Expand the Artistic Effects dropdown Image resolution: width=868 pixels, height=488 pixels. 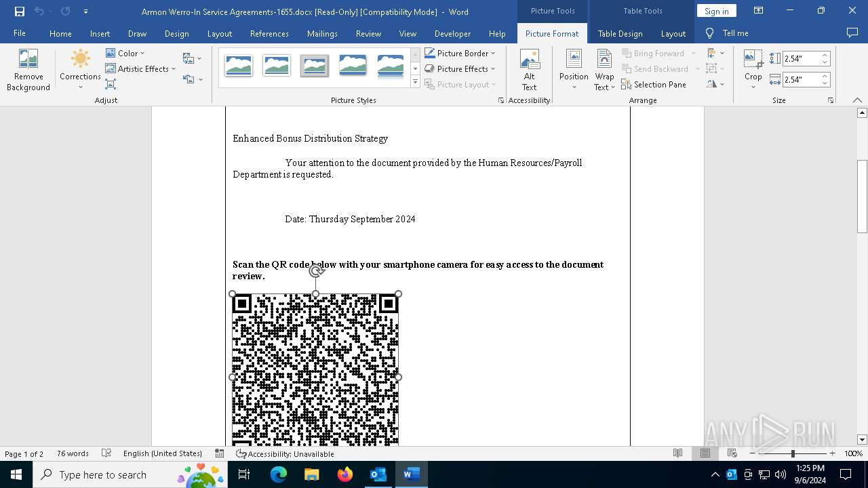(140, 68)
